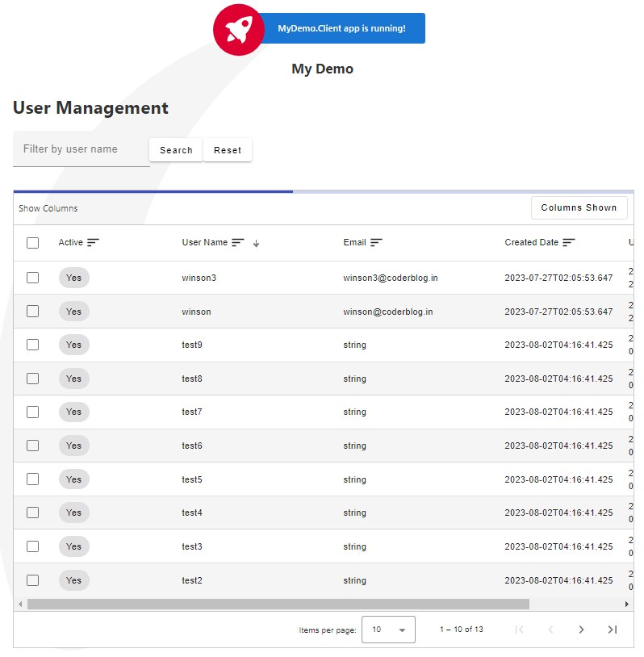644x657 pixels.
Task: Click the red rocket logo icon
Action: pyautogui.click(x=238, y=30)
